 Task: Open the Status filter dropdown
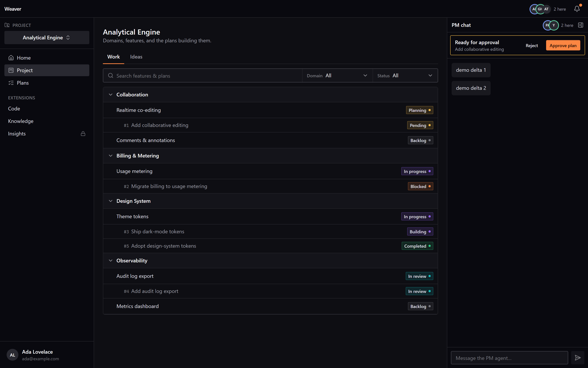point(405,75)
